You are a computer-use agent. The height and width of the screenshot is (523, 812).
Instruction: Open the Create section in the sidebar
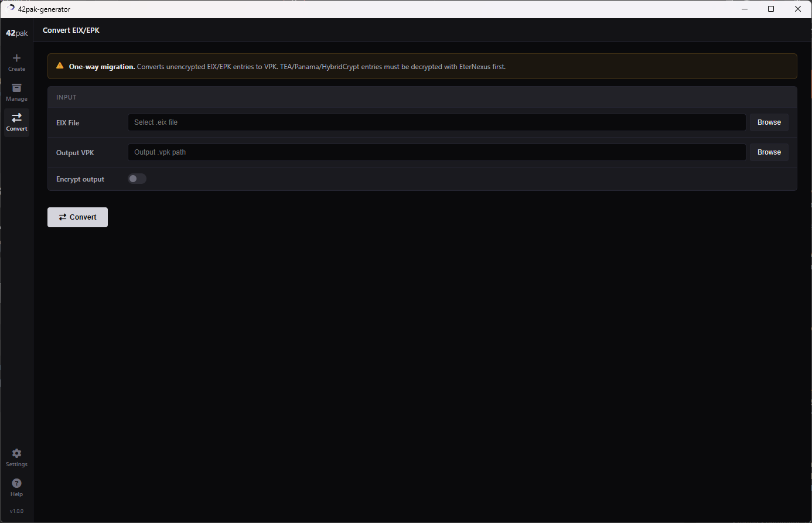[16, 63]
